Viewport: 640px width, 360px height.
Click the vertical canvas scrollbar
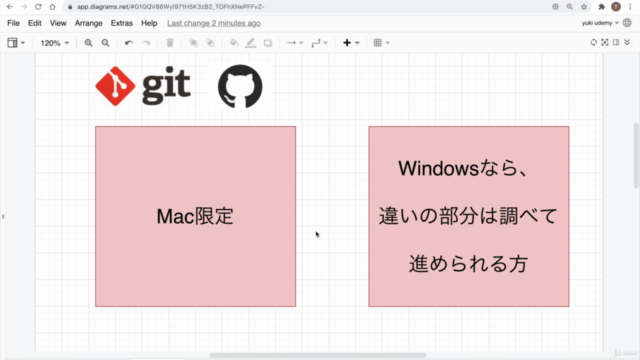click(x=636, y=156)
